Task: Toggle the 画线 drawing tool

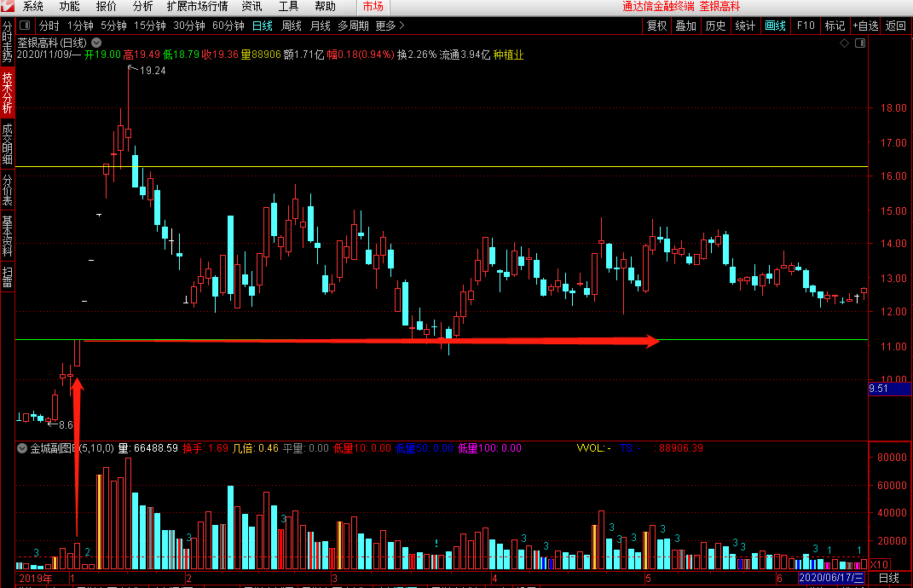Action: [776, 26]
